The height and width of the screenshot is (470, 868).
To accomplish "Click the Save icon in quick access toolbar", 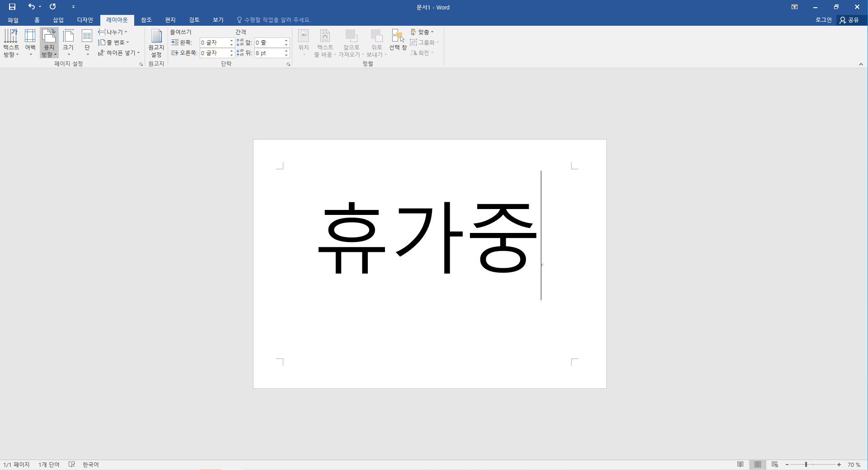I will pos(12,7).
